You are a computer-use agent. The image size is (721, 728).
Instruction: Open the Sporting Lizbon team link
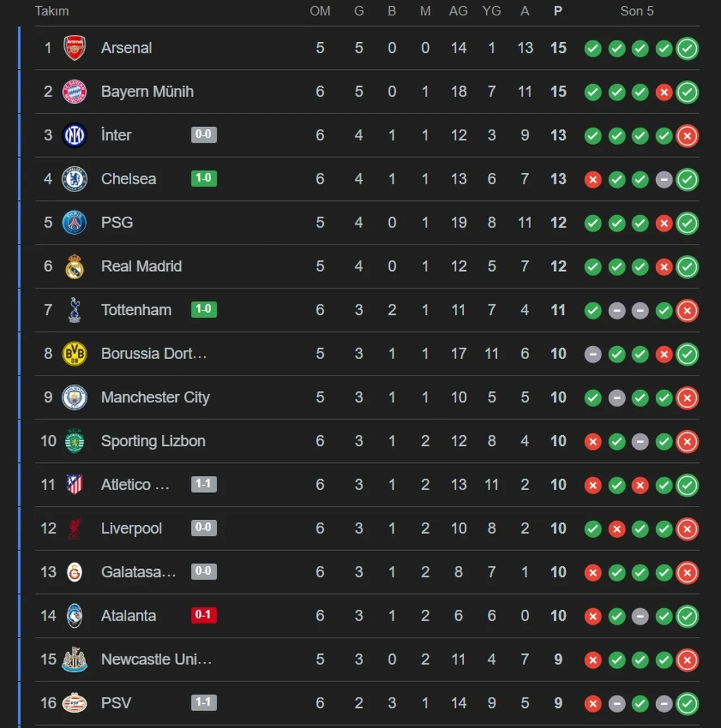click(x=153, y=441)
